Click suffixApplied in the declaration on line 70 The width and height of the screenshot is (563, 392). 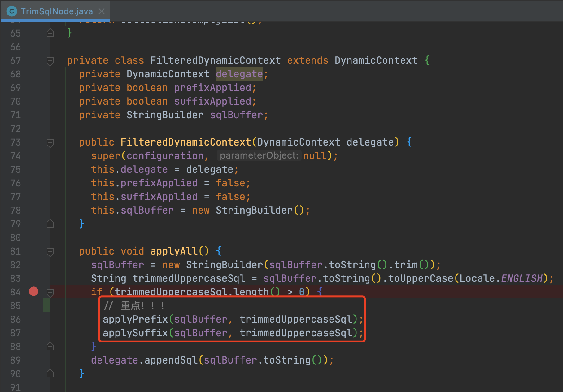pyautogui.click(x=213, y=101)
